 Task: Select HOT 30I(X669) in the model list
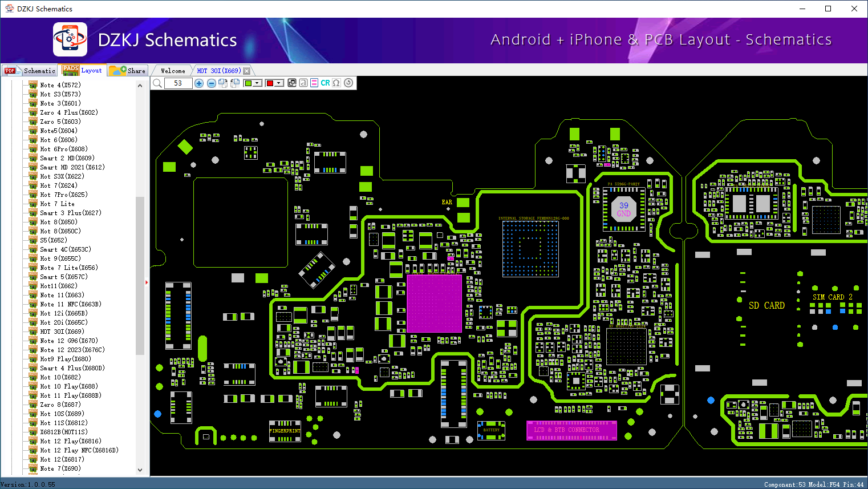click(x=62, y=332)
